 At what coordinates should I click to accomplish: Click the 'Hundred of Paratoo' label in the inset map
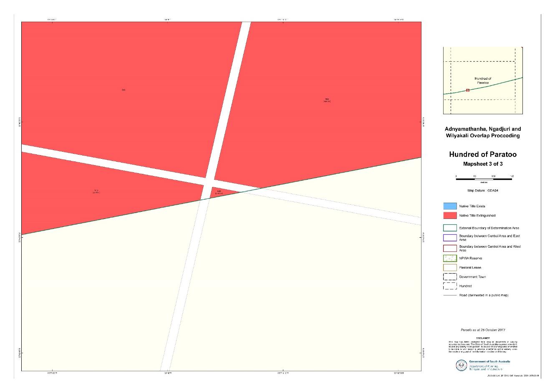point(483,80)
